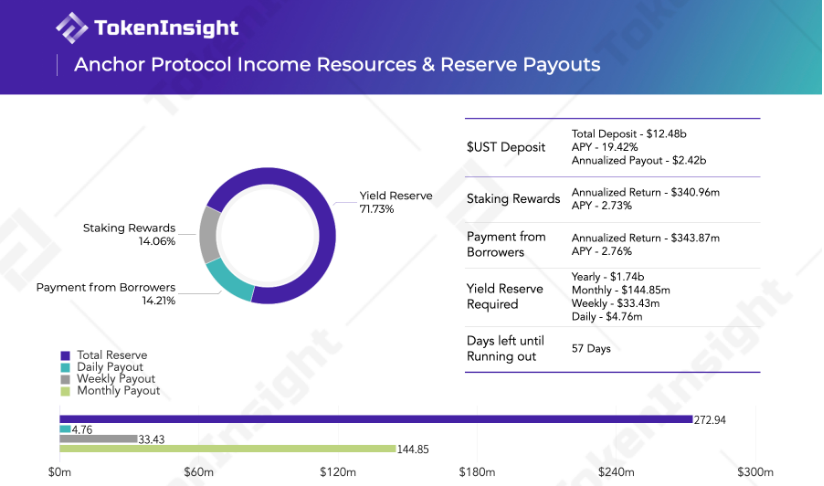Click Annualized Return - $343.87m
Screen dimensions: 824x486
[x=646, y=238]
